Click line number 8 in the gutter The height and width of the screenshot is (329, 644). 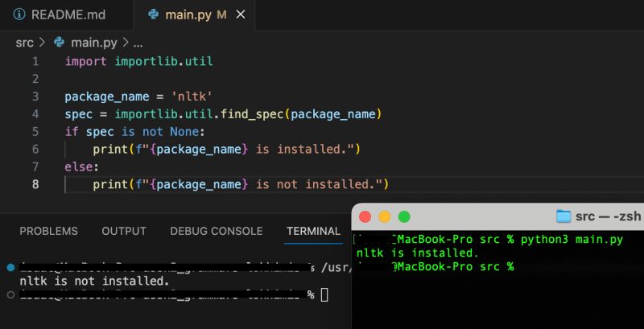point(35,184)
